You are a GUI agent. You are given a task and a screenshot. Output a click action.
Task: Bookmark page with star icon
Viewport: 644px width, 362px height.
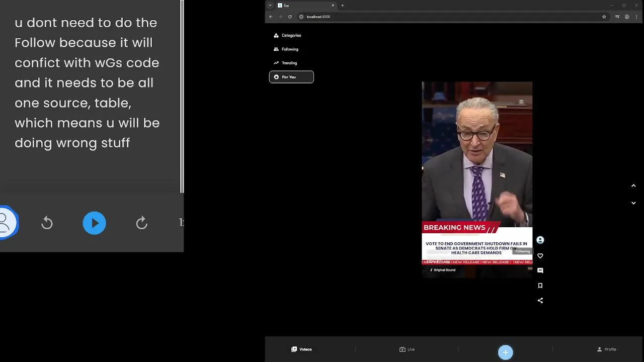tap(604, 17)
